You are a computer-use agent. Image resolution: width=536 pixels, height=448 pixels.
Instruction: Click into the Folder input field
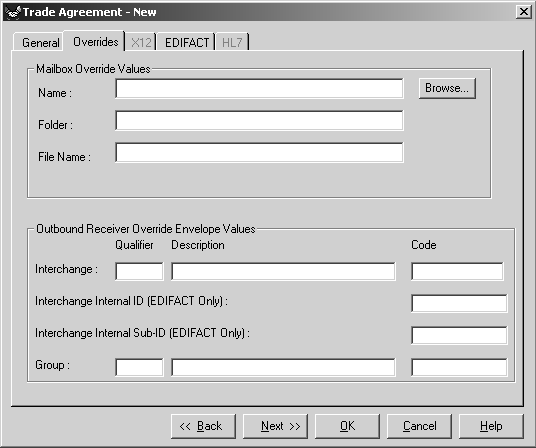pyautogui.click(x=259, y=120)
